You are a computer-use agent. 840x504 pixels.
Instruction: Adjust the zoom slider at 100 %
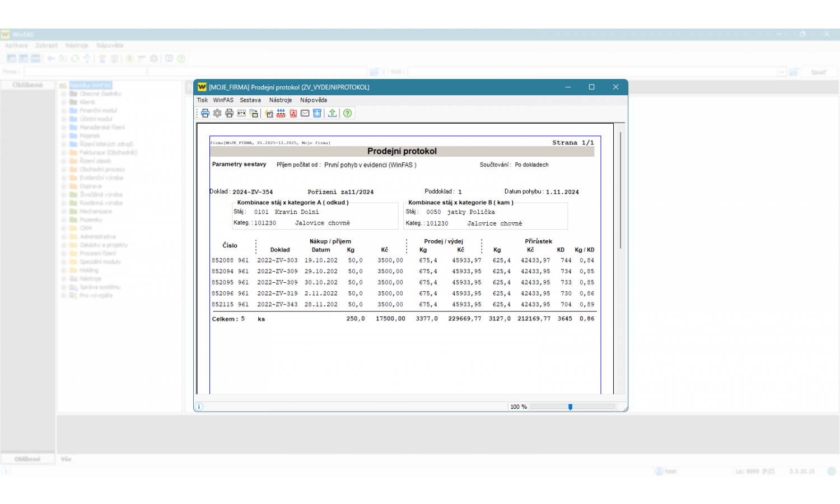coord(570,407)
